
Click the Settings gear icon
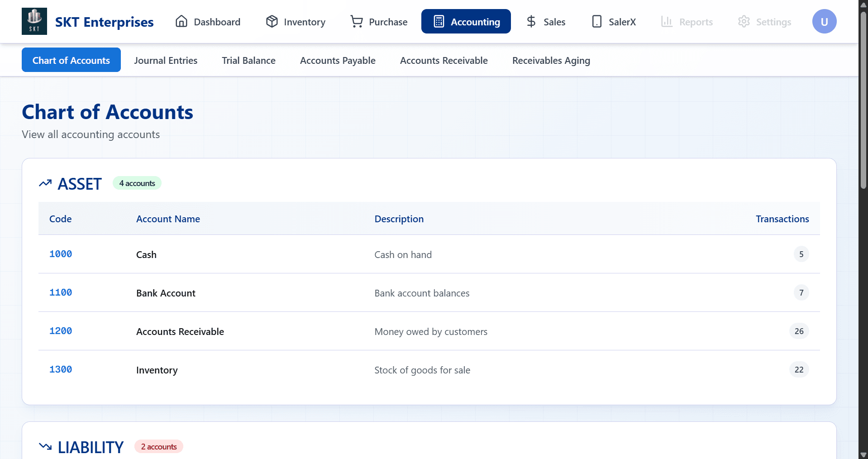[x=744, y=21]
